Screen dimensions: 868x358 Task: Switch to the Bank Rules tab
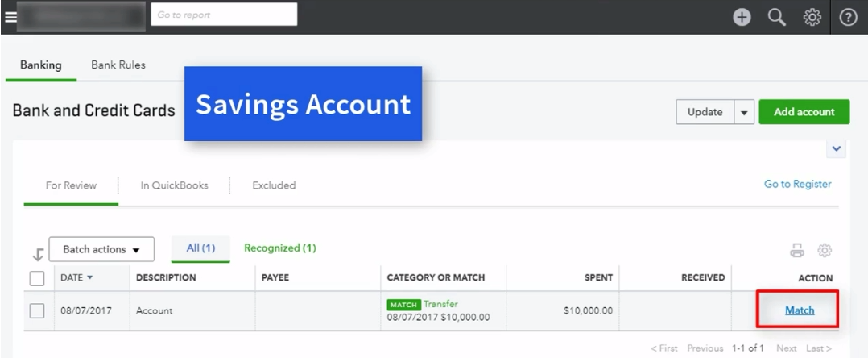tap(118, 65)
